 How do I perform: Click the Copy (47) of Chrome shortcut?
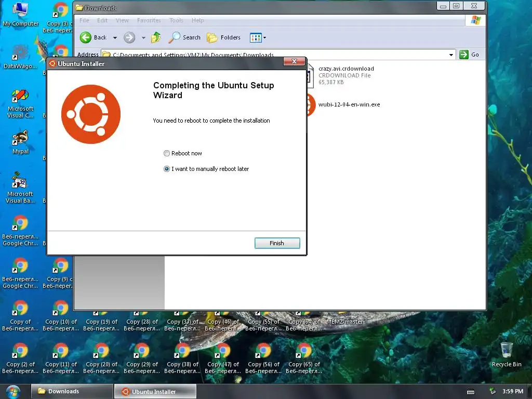[x=223, y=359]
